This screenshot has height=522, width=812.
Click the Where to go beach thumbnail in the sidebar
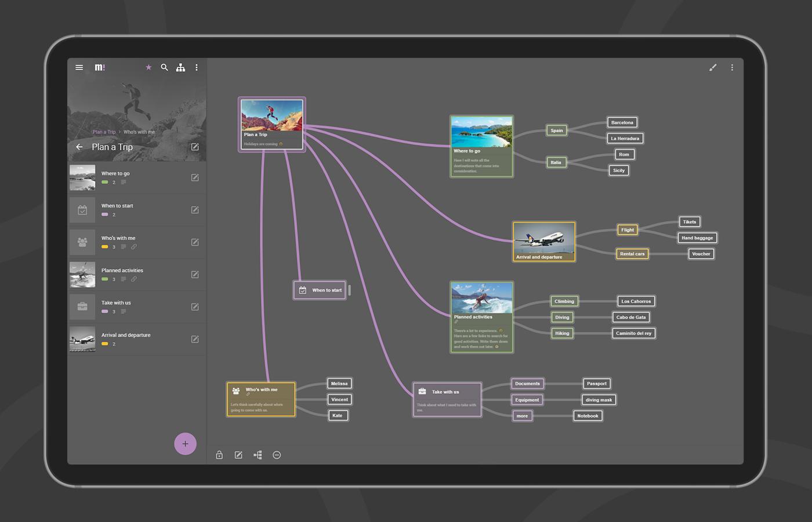tap(82, 177)
